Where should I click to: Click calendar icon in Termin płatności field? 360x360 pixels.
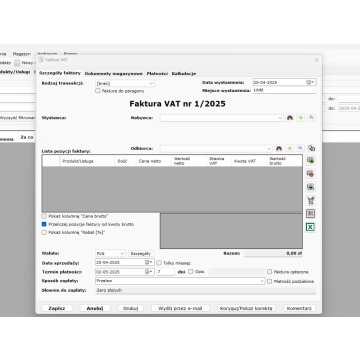[x=147, y=272]
